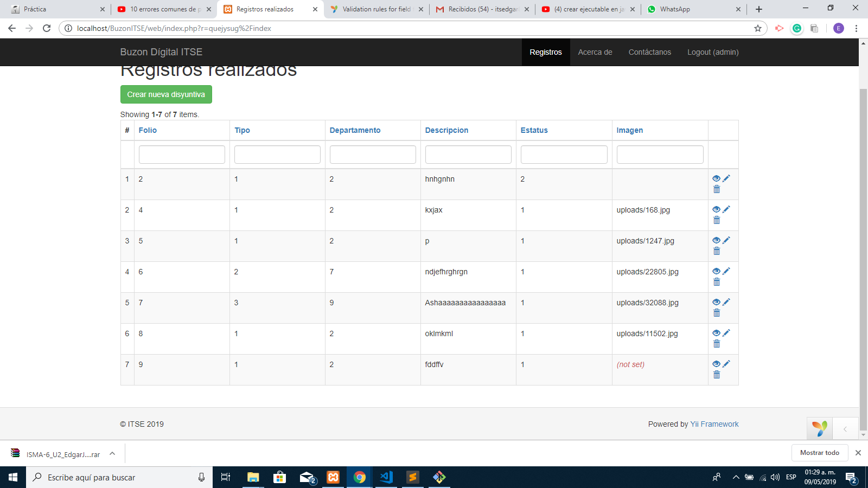
Task: Delete the oklmkml record
Action: (717, 344)
